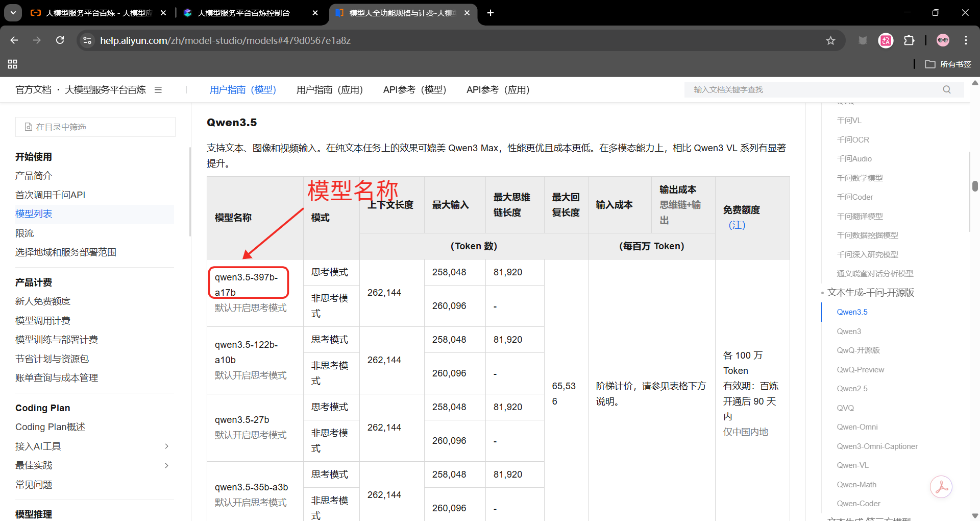Open a new browser tab
The image size is (980, 521).
(x=491, y=13)
